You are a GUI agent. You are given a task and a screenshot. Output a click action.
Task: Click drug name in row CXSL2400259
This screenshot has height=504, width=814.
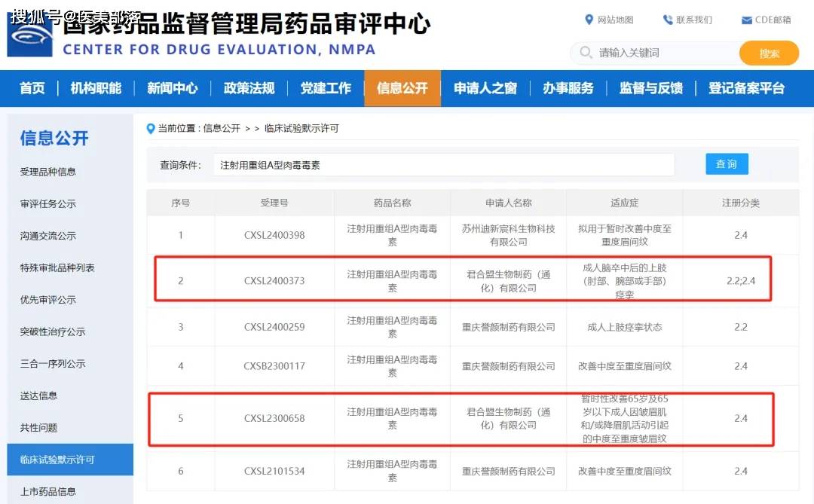[393, 327]
